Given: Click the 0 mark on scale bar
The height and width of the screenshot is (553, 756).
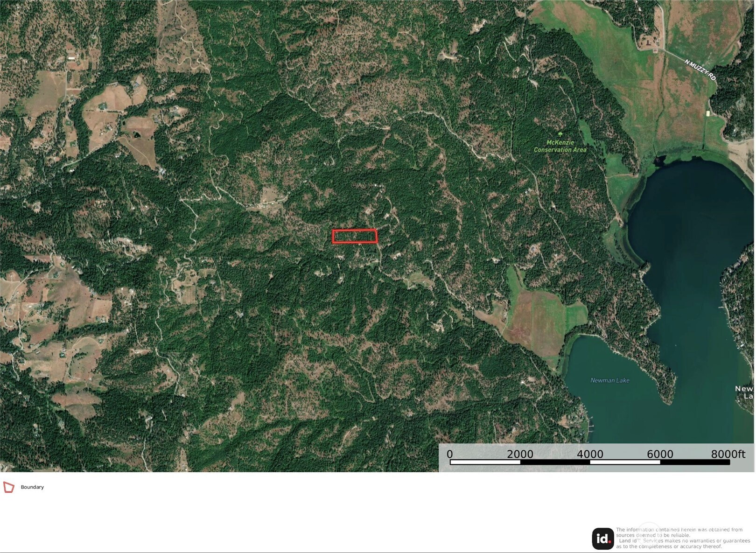Looking at the screenshot, I should click(x=450, y=454).
